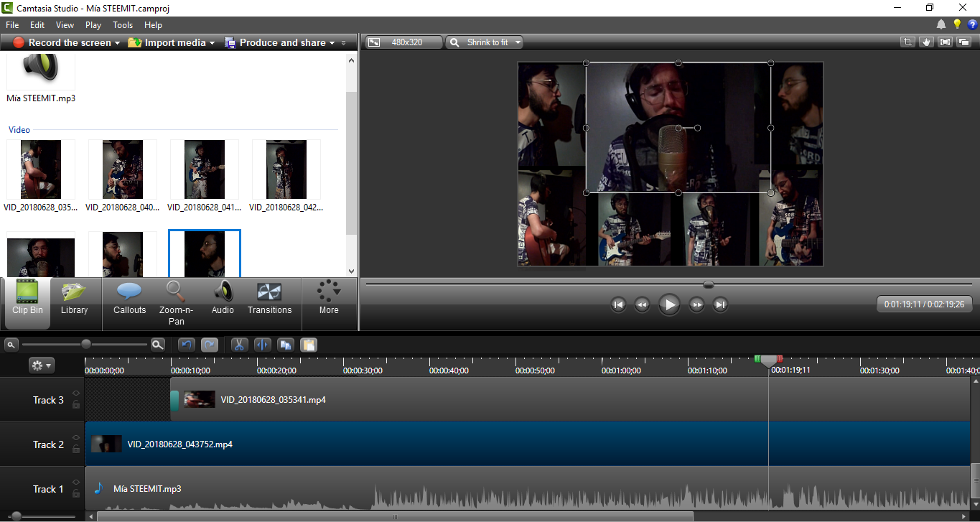
Task: Open Import media dropdown arrow
Action: pyautogui.click(x=212, y=43)
